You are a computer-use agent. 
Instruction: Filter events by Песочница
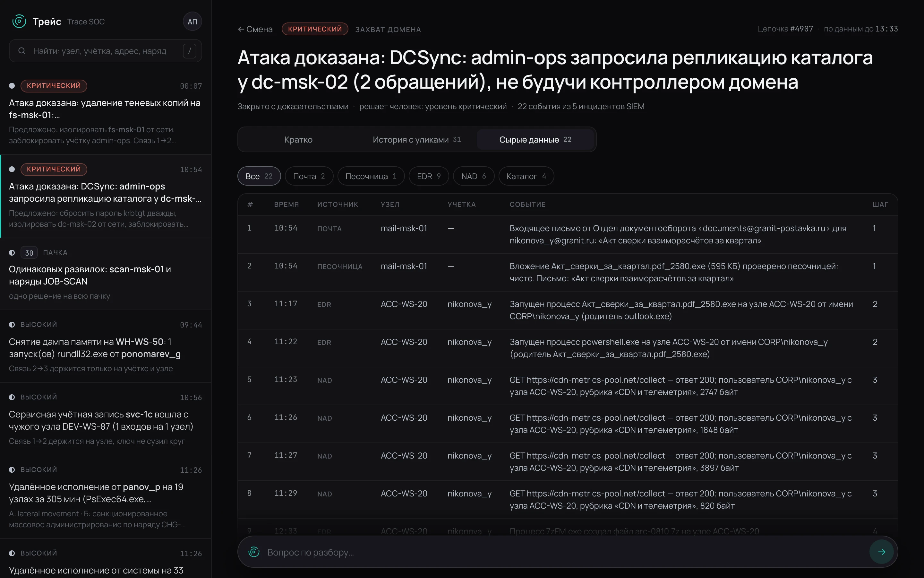[x=371, y=176]
